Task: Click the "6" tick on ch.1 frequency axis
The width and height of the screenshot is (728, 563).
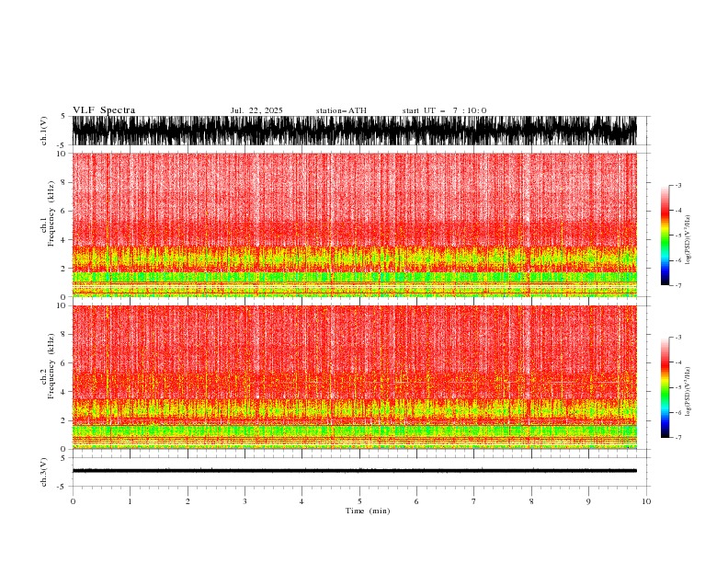Action: coord(63,212)
